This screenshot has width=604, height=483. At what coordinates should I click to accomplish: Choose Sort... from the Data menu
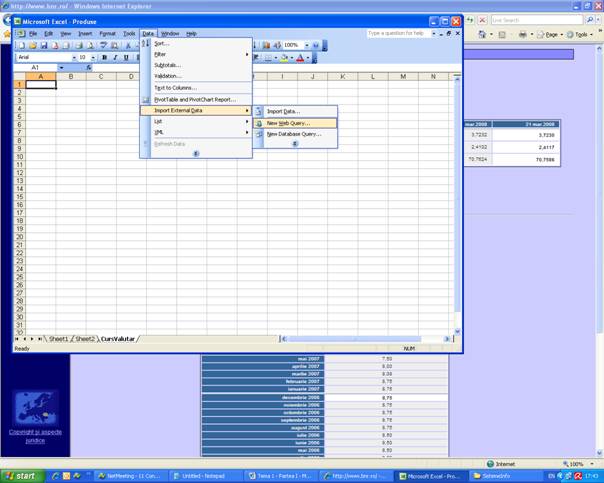point(196,44)
